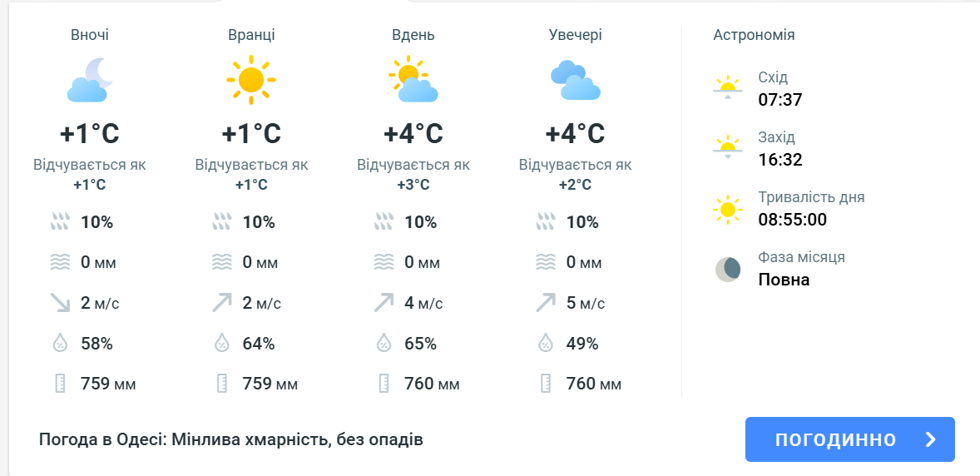Screen dimensions: 980x476
Task: Click the daytime +4°C temperature value
Action: (x=413, y=134)
